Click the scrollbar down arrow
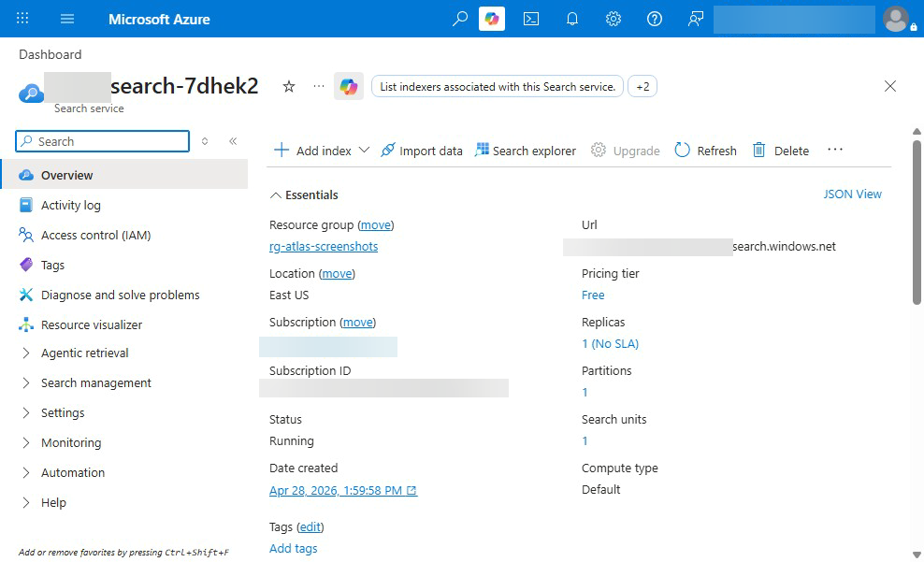924x562 pixels. pos(917,555)
